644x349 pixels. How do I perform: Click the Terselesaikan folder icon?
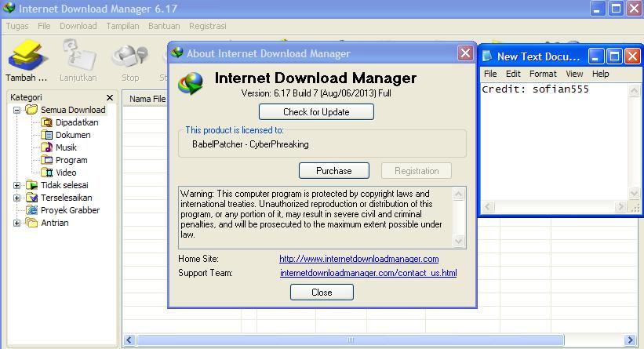point(31,198)
